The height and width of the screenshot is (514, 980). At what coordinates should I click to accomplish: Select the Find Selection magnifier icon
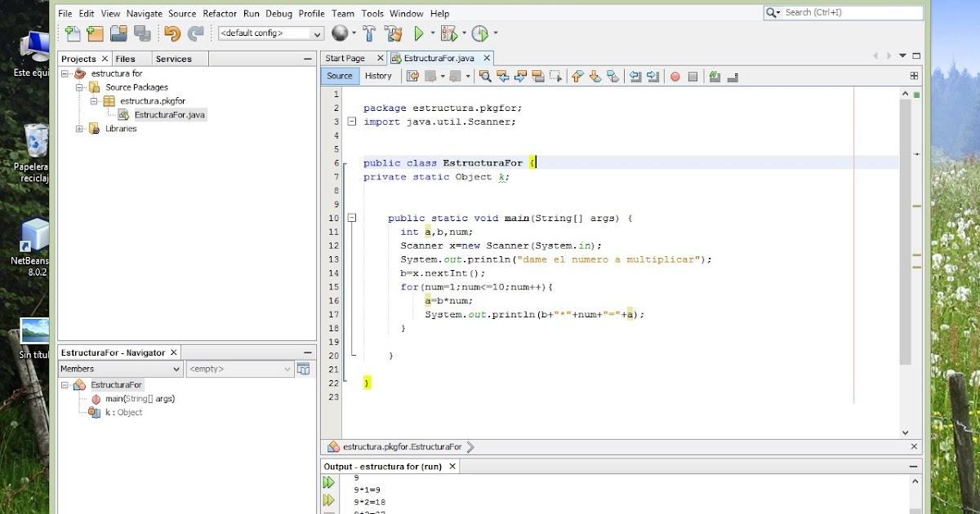coord(484,76)
